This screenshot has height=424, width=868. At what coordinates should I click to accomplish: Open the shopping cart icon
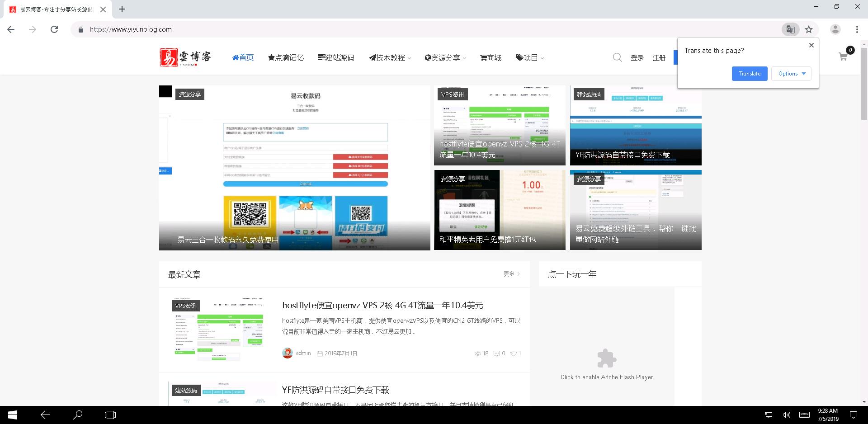pyautogui.click(x=843, y=57)
